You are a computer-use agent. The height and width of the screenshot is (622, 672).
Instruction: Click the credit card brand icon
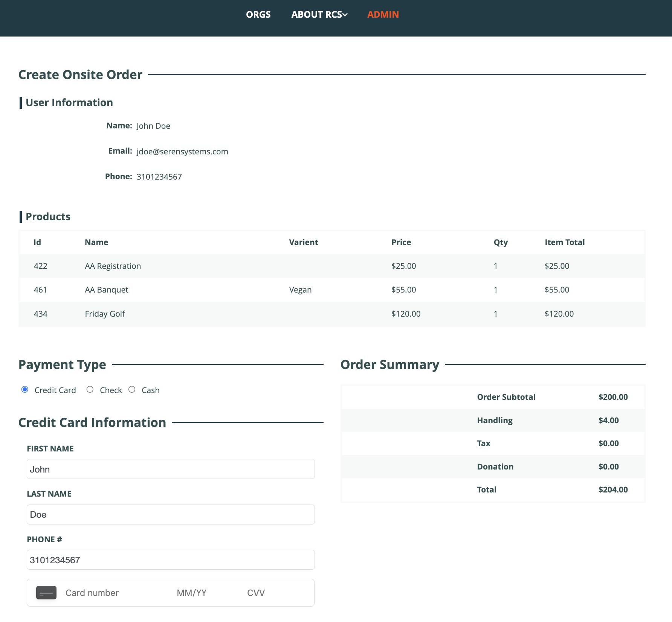pos(46,593)
